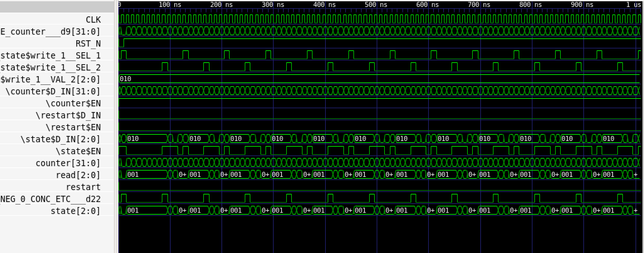The image size is (644, 253).
Task: Select the \state$D_IN[2:0] signal
Action: [60, 139]
